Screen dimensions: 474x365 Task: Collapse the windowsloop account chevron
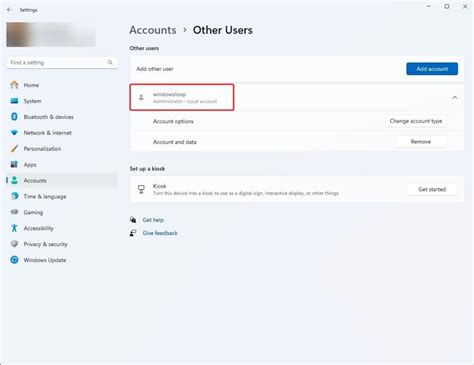(x=455, y=97)
